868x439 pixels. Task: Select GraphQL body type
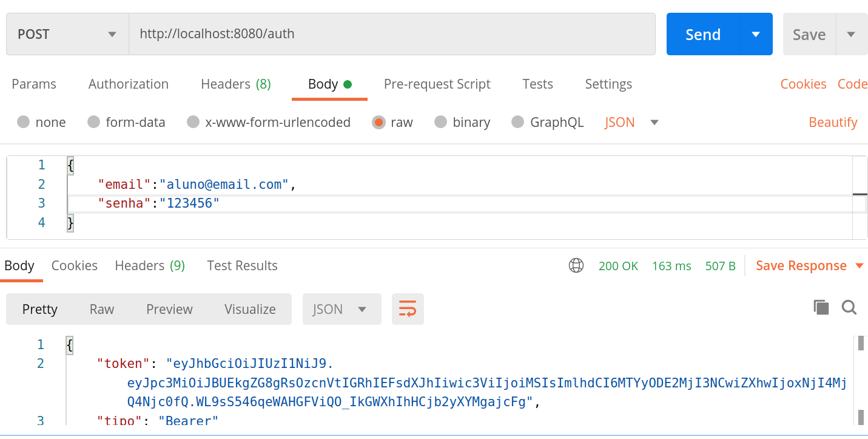click(x=548, y=122)
